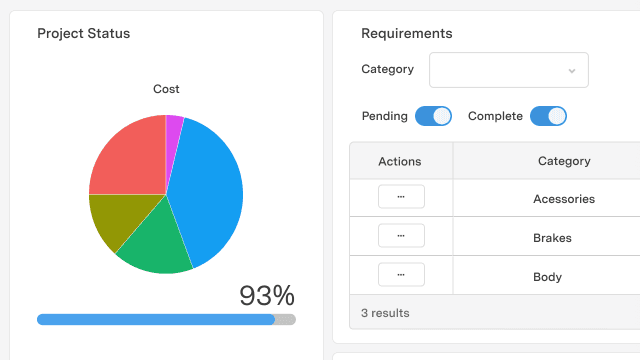Select the Body category cell
640x360 pixels.
coord(547,277)
